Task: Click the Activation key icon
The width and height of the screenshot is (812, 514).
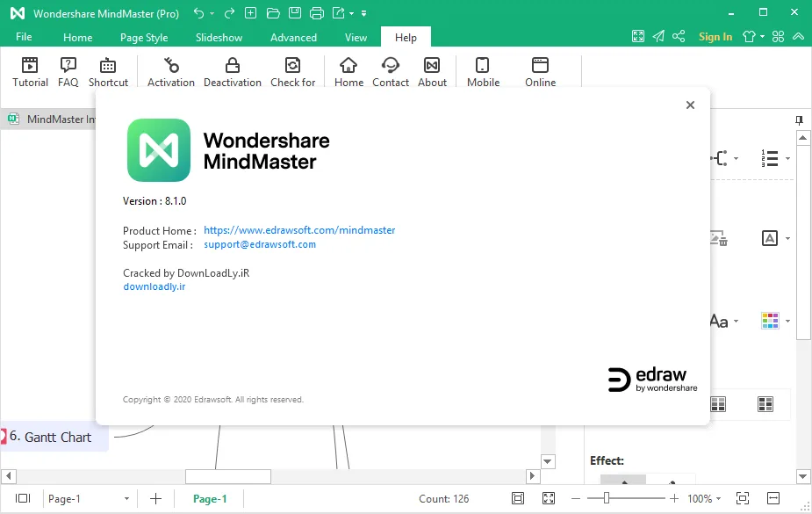Action: click(171, 65)
